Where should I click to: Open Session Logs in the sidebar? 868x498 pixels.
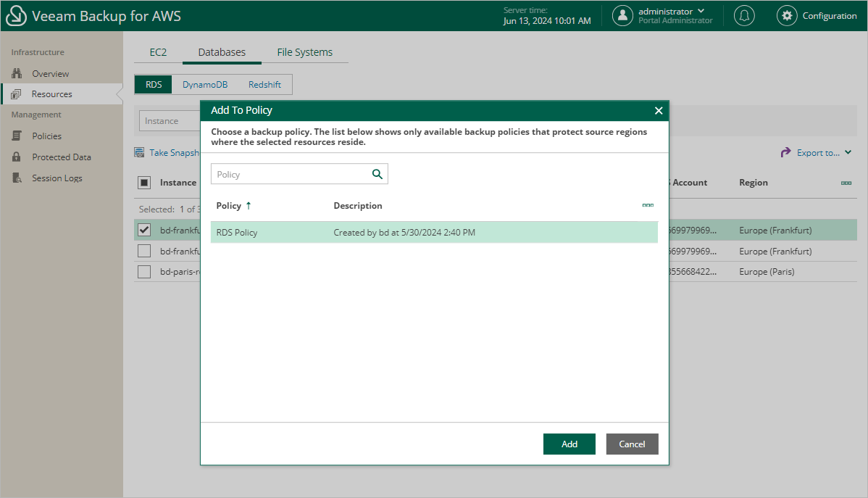click(57, 178)
